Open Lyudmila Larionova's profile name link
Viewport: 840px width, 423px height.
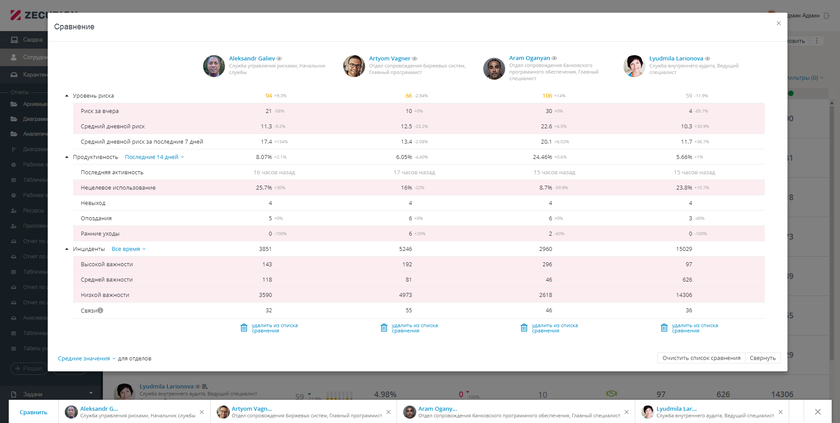point(676,59)
